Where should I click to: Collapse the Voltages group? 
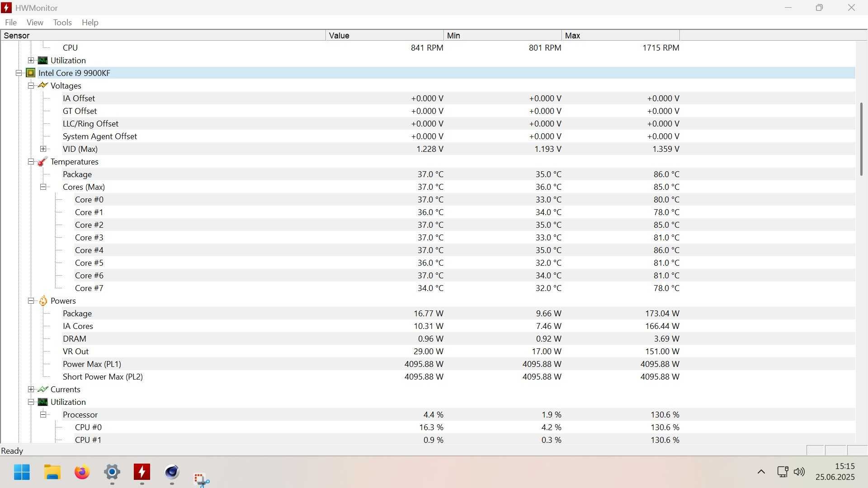click(31, 85)
